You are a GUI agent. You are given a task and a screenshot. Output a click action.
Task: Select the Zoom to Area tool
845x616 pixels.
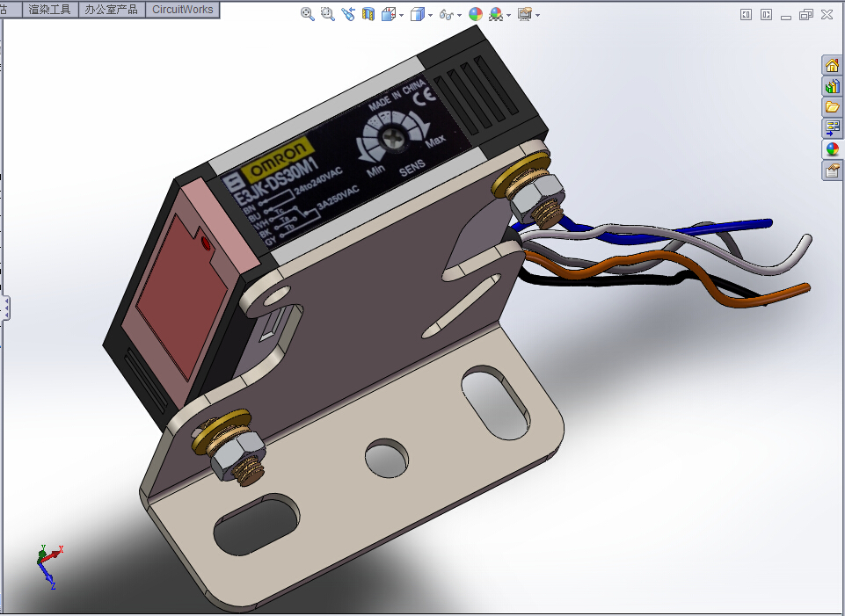click(x=328, y=14)
